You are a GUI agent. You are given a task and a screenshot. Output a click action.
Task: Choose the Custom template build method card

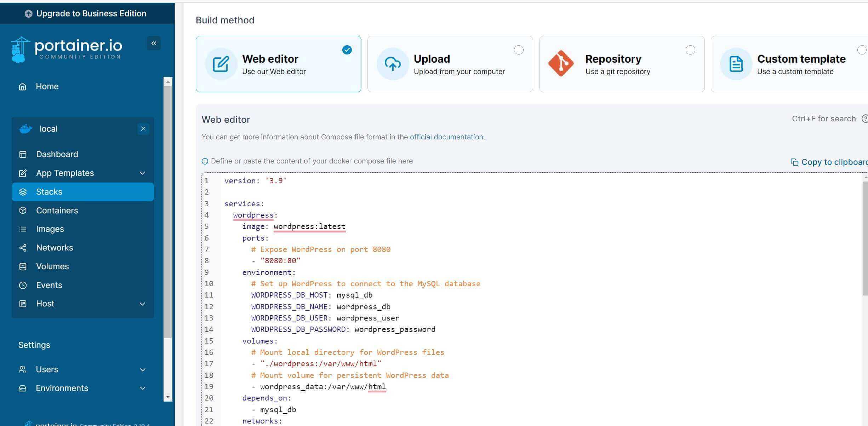789,64
